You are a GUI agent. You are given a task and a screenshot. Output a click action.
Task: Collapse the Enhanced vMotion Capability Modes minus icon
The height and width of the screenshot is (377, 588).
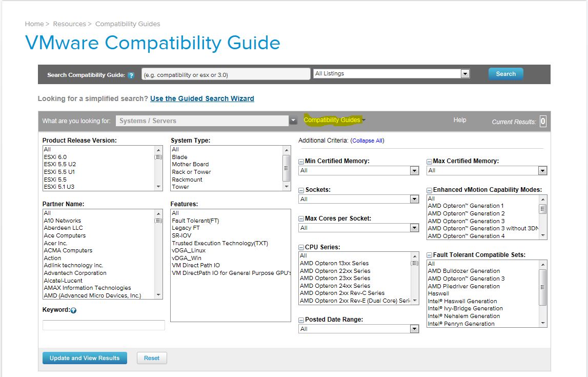(430, 190)
